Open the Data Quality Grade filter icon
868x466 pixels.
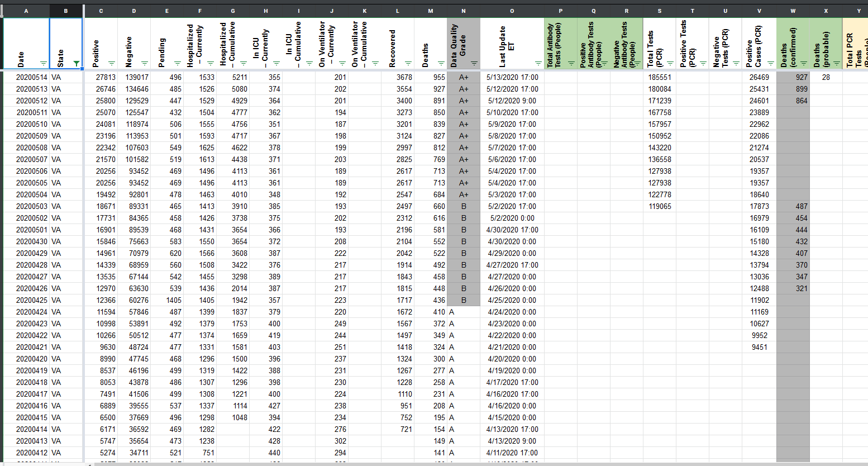(x=474, y=63)
